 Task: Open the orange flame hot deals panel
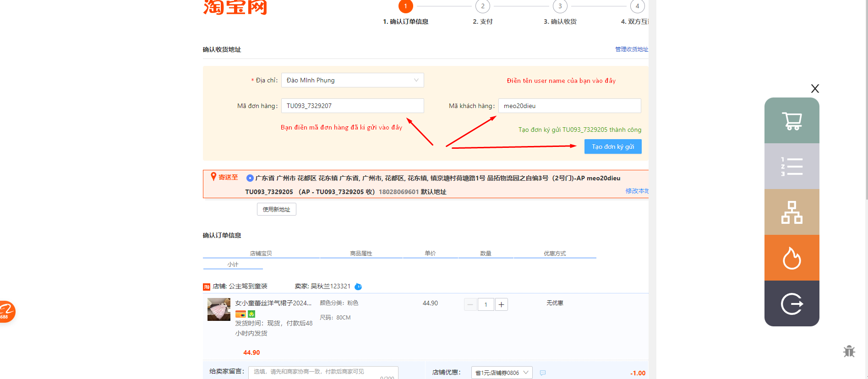point(792,258)
